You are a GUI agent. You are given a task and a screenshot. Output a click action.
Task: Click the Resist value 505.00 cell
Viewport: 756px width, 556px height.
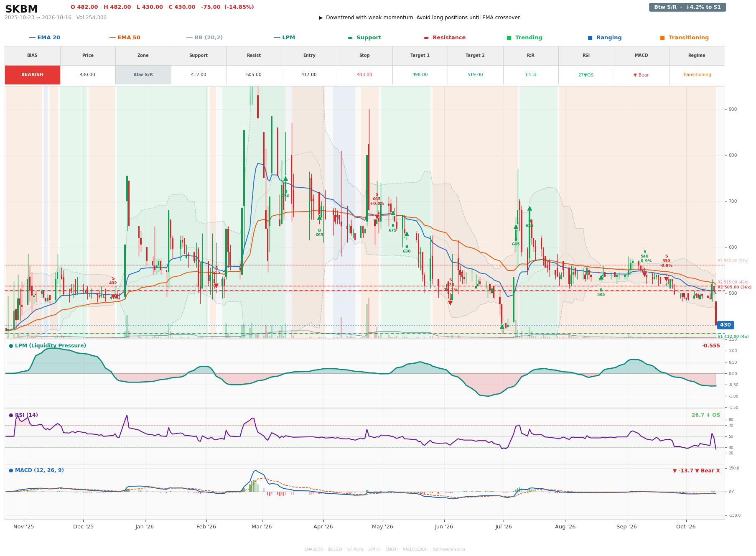tap(254, 75)
